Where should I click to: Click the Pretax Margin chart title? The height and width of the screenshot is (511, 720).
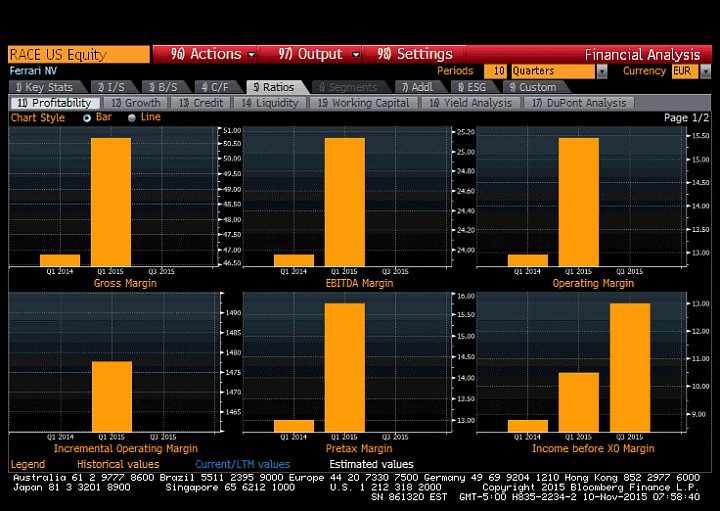point(359,449)
